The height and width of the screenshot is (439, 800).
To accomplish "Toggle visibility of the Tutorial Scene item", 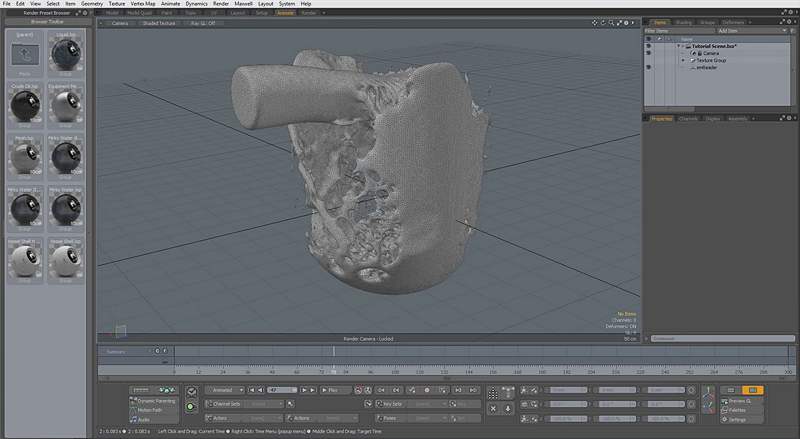I will (649, 46).
